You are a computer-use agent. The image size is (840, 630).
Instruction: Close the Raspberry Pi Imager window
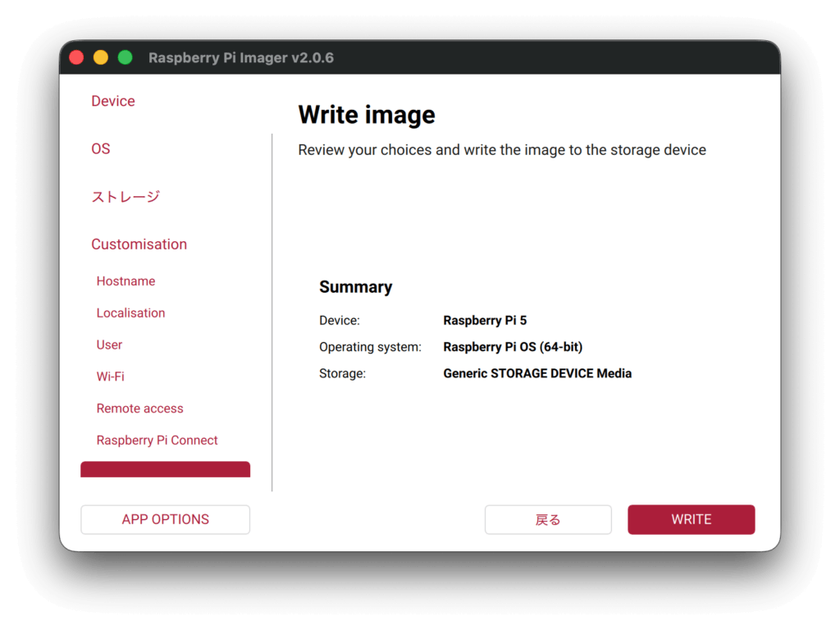pyautogui.click(x=76, y=57)
